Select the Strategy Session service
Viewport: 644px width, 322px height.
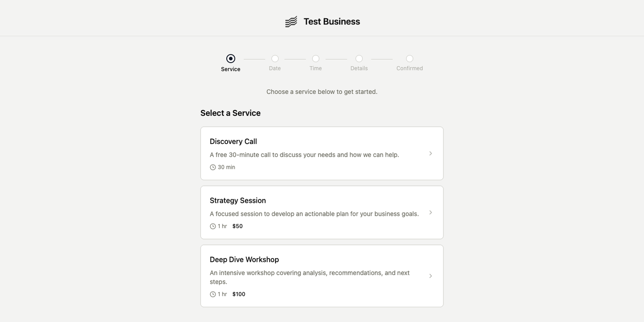(x=322, y=212)
